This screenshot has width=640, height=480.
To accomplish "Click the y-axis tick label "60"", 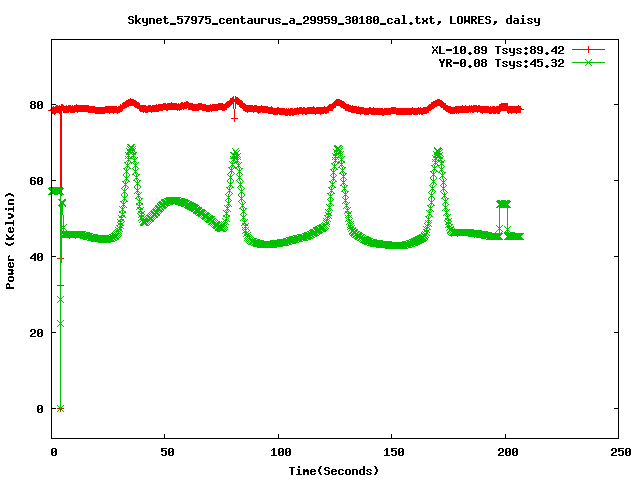I will [x=36, y=181].
